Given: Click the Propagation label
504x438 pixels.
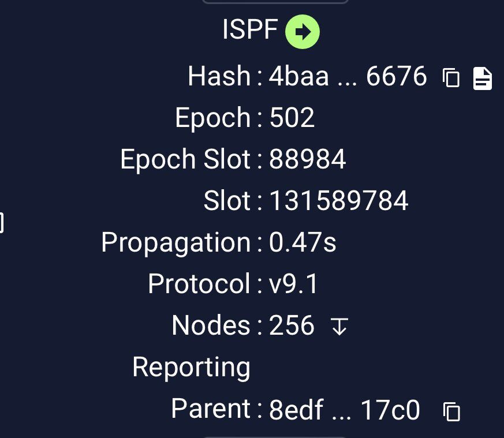Looking at the screenshot, I should point(176,243).
